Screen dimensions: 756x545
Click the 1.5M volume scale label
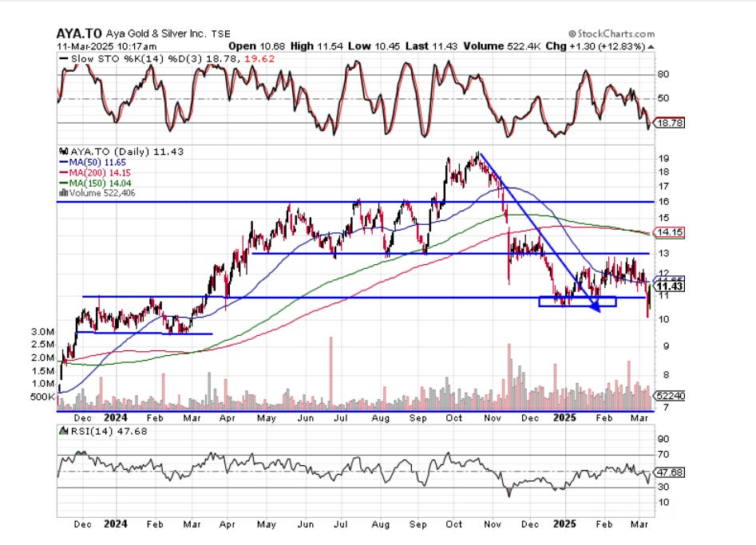pos(43,370)
